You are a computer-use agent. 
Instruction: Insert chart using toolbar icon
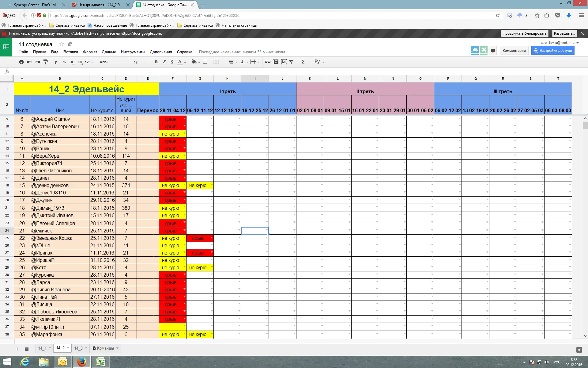284,62
